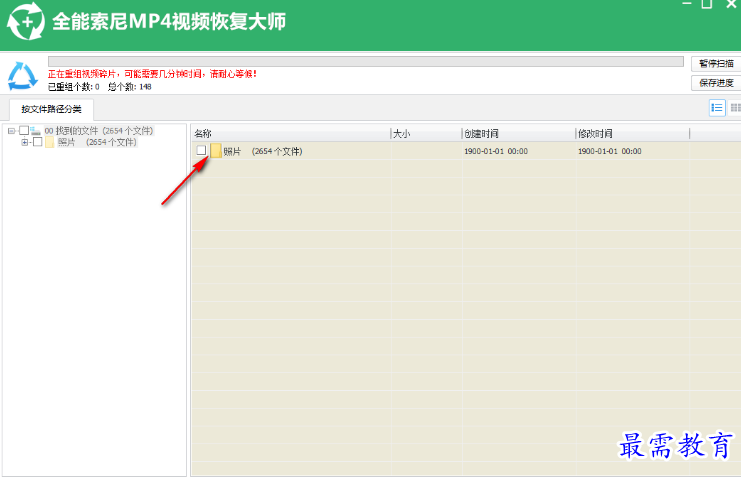This screenshot has height=477, width=741.
Task: Click the 总个数: 148 status text
Action: 129,87
